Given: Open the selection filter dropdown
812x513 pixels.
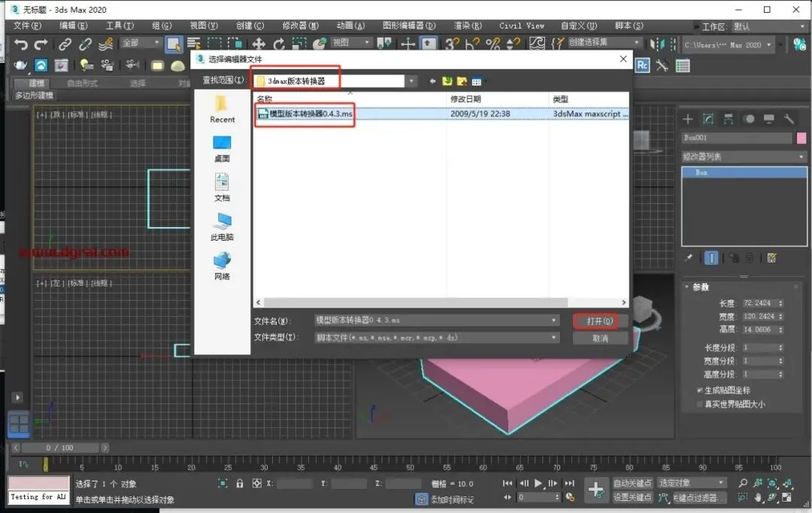Looking at the screenshot, I should (141, 43).
